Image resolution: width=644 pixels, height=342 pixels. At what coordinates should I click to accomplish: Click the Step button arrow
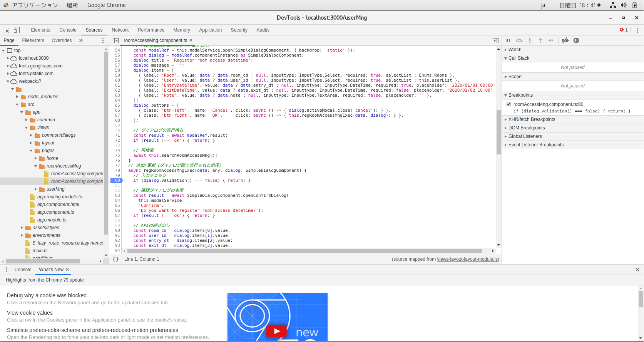(x=551, y=40)
